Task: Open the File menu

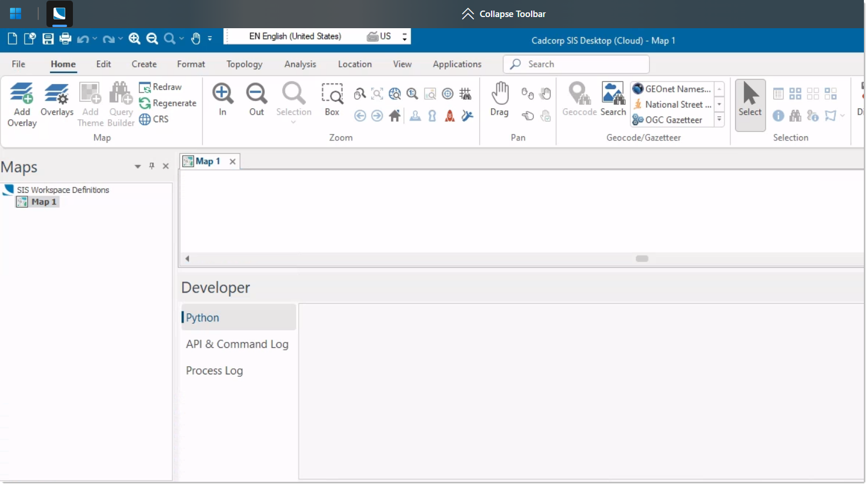Action: (x=18, y=64)
